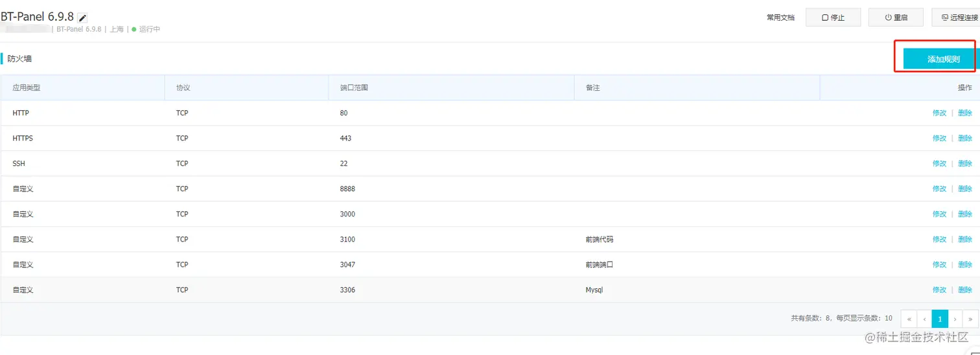Click the previous page ‹ arrow

coord(924,319)
